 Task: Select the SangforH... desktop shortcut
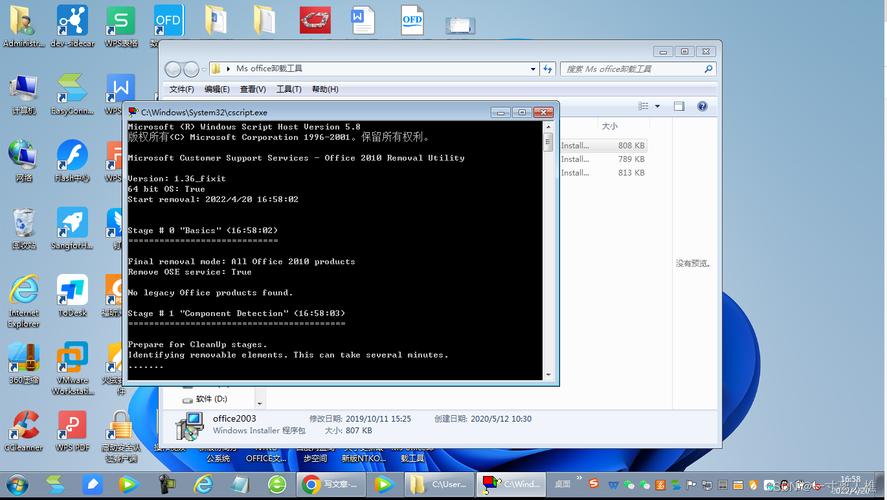pyautogui.click(x=72, y=229)
